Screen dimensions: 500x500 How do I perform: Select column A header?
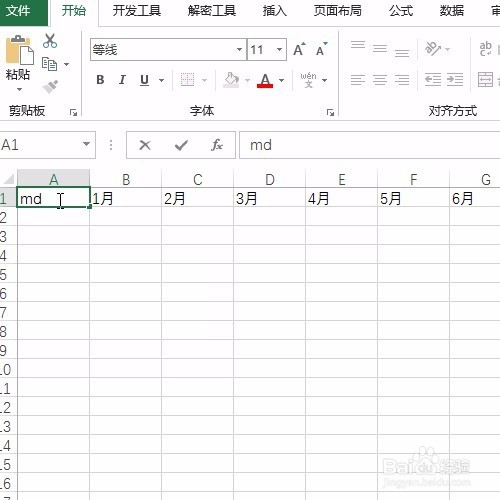53,179
